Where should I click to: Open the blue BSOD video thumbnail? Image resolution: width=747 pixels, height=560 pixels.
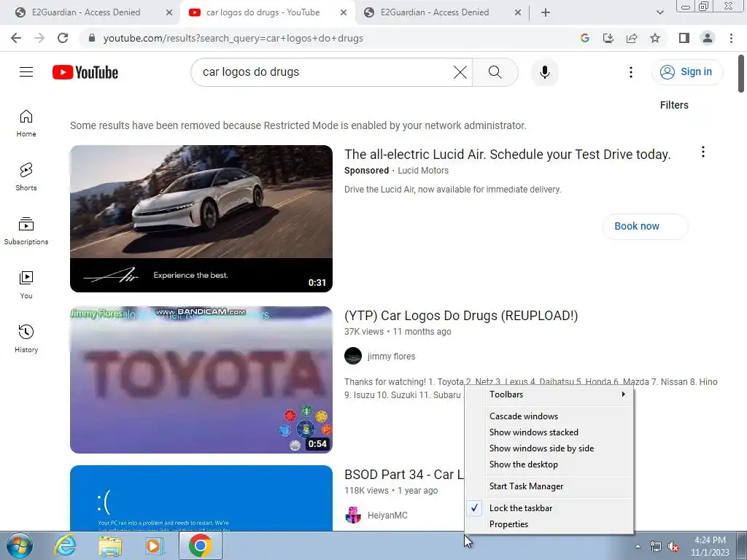[201, 498]
